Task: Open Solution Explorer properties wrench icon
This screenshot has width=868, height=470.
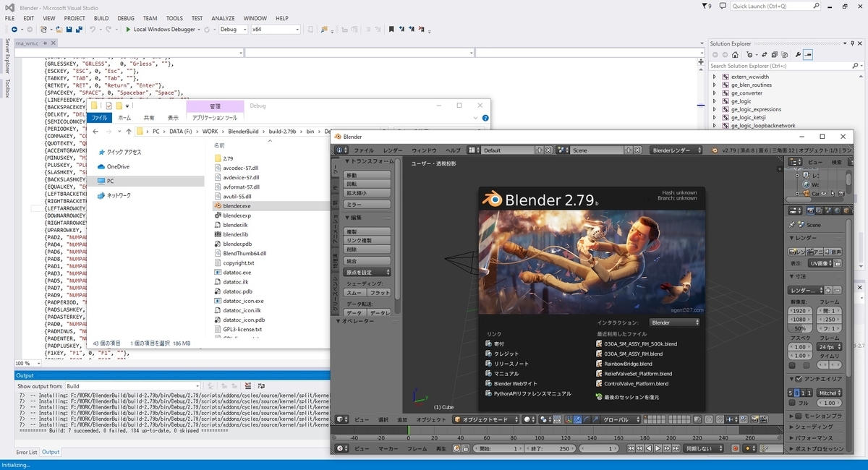Action: (x=798, y=55)
